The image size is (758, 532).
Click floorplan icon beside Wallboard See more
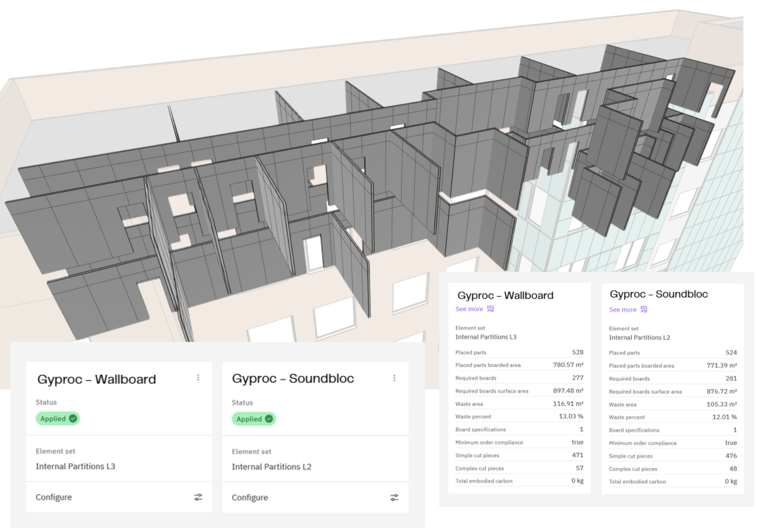(490, 309)
